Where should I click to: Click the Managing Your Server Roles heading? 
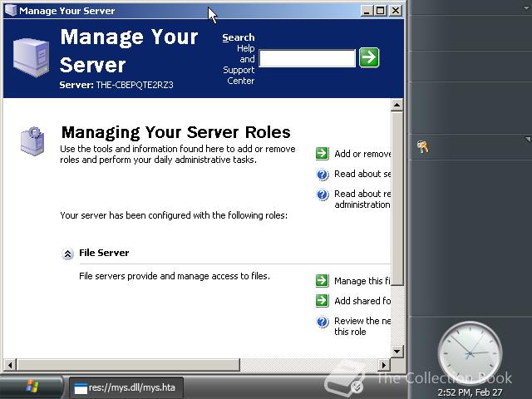[175, 132]
